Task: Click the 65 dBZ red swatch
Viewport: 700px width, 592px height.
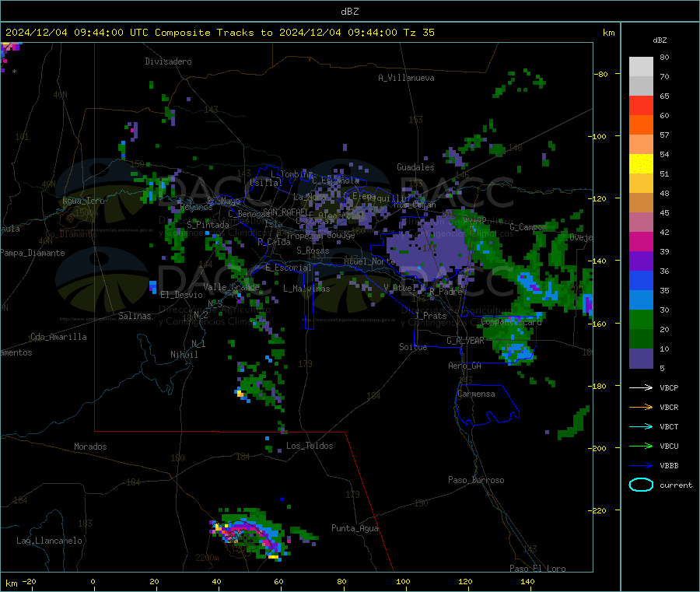Action: 641,105
